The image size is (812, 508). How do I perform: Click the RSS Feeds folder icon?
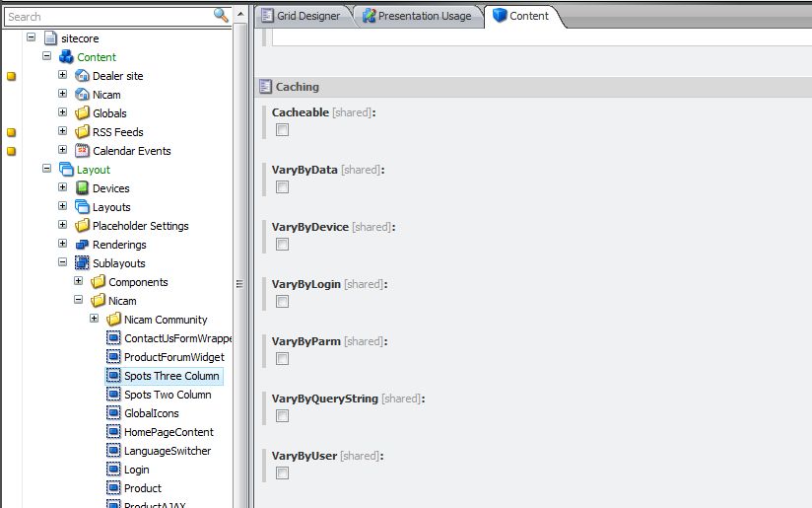[82, 131]
